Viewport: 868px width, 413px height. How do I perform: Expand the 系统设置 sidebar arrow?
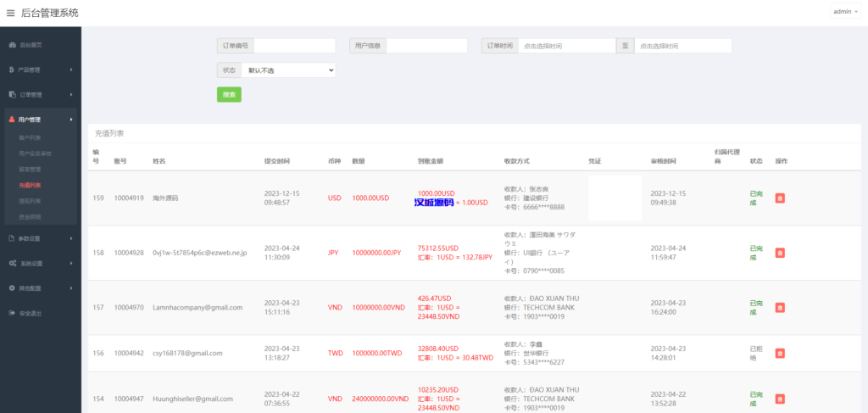click(71, 264)
